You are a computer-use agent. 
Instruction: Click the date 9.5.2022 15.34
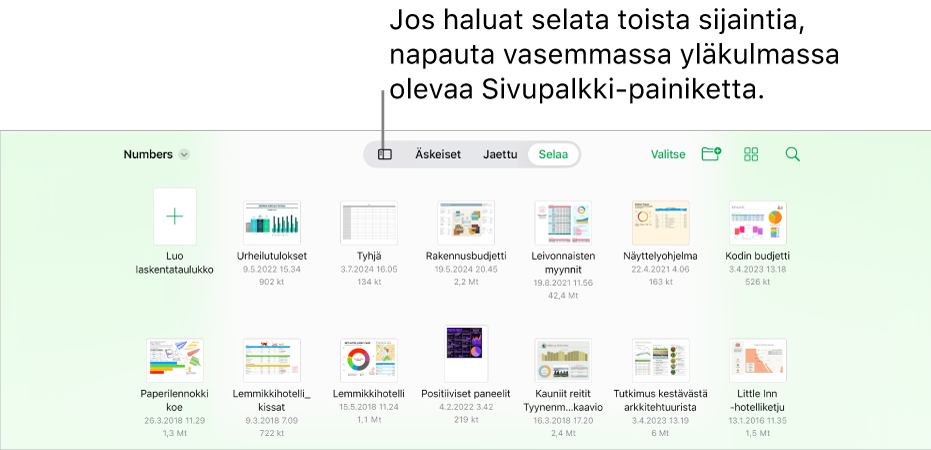click(x=272, y=270)
